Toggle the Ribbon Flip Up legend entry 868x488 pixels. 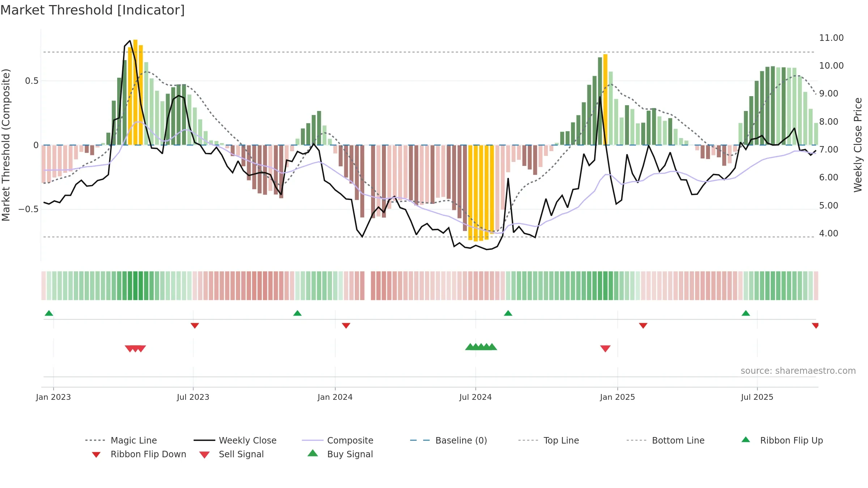click(x=782, y=440)
